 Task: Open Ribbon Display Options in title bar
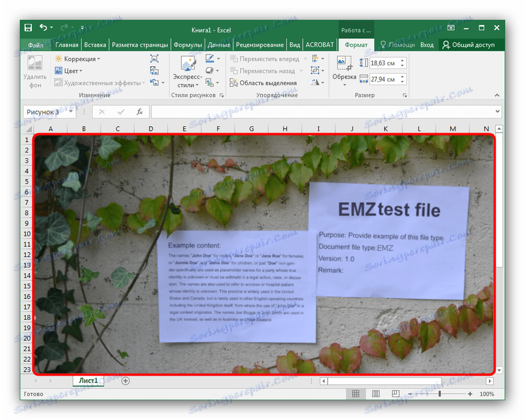coord(451,28)
